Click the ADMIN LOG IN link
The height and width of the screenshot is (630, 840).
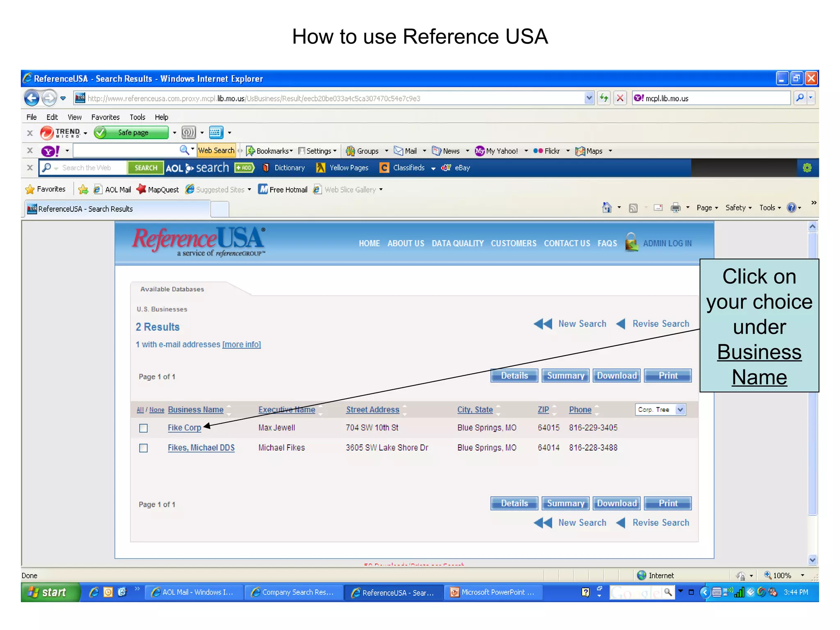667,243
